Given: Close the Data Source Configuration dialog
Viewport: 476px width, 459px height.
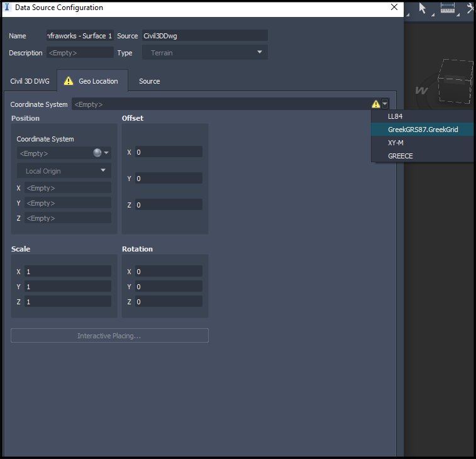Looking at the screenshot, I should point(394,8).
